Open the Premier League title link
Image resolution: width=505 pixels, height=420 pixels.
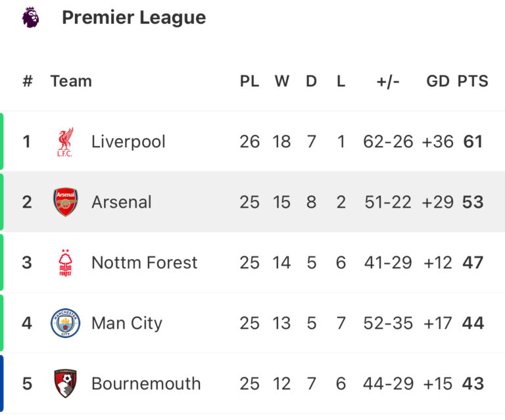click(x=133, y=18)
